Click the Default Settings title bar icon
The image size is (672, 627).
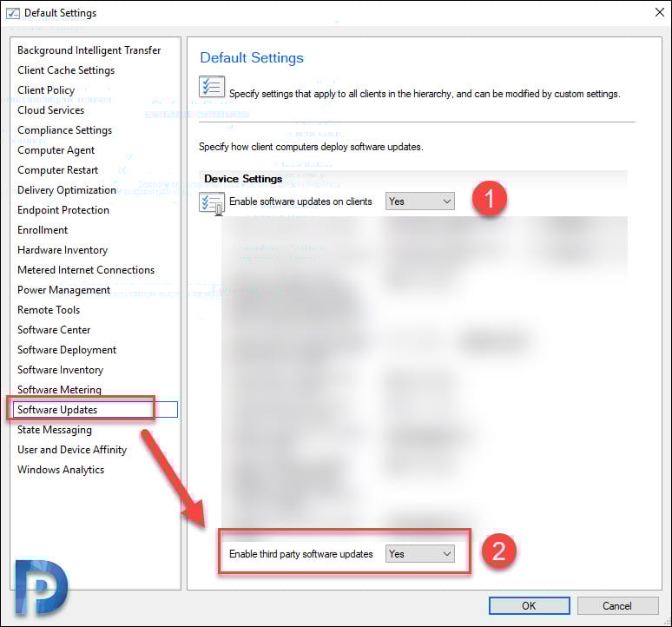(x=13, y=13)
